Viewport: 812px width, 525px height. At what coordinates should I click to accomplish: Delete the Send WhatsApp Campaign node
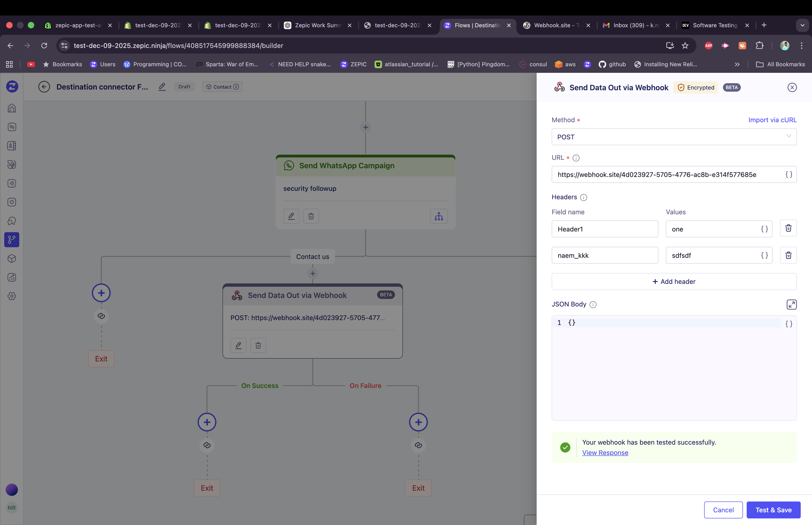311,216
